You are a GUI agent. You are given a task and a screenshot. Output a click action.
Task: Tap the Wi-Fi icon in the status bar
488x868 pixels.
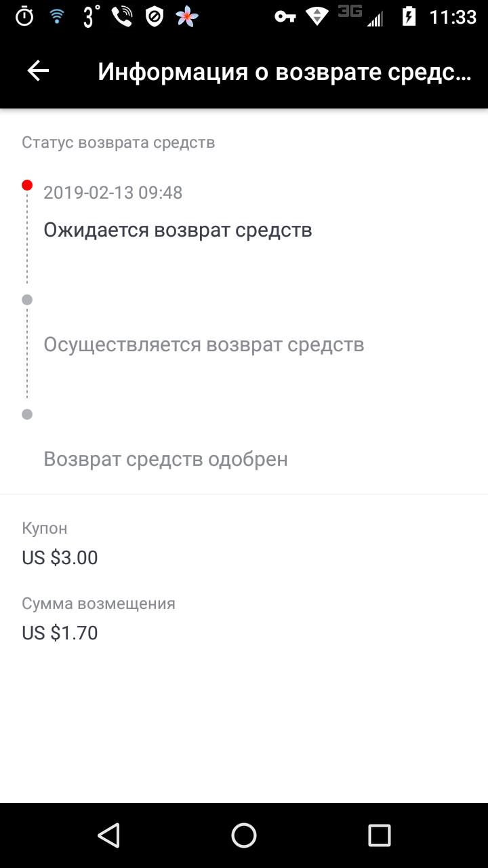[57, 17]
